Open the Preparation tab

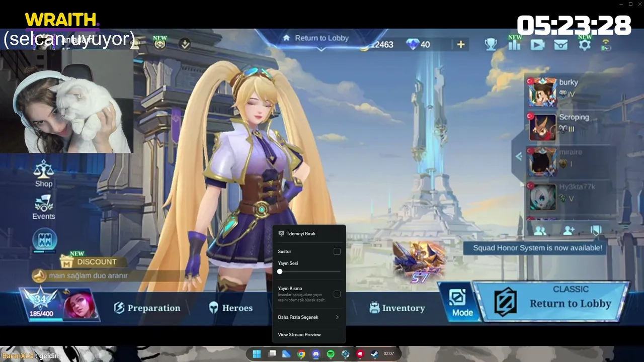pyautogui.click(x=147, y=308)
